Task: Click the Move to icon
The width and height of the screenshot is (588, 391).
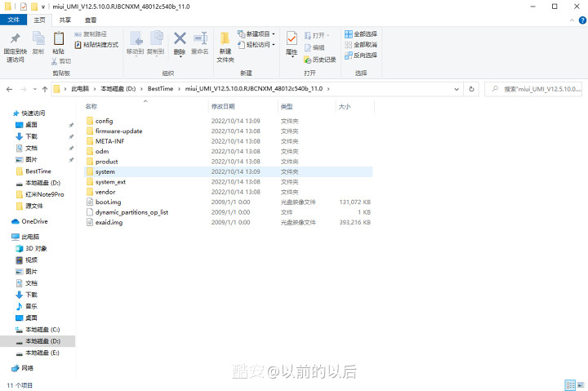Action: click(x=136, y=38)
